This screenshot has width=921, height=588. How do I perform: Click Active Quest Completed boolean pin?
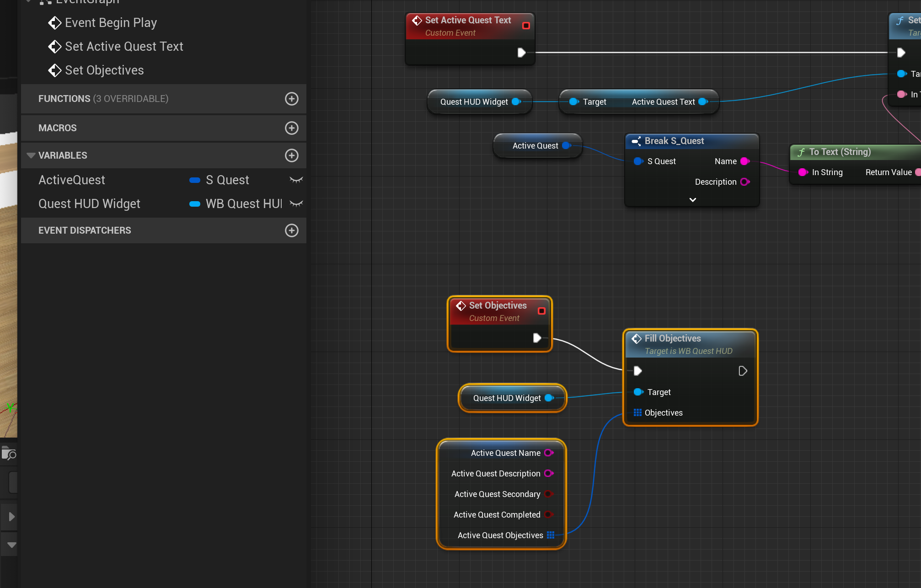[x=548, y=515]
